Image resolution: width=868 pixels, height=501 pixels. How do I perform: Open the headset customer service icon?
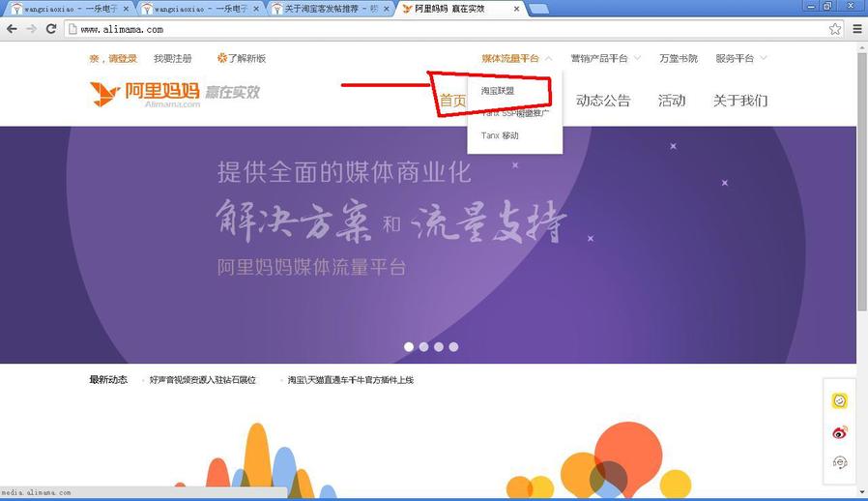(x=839, y=461)
